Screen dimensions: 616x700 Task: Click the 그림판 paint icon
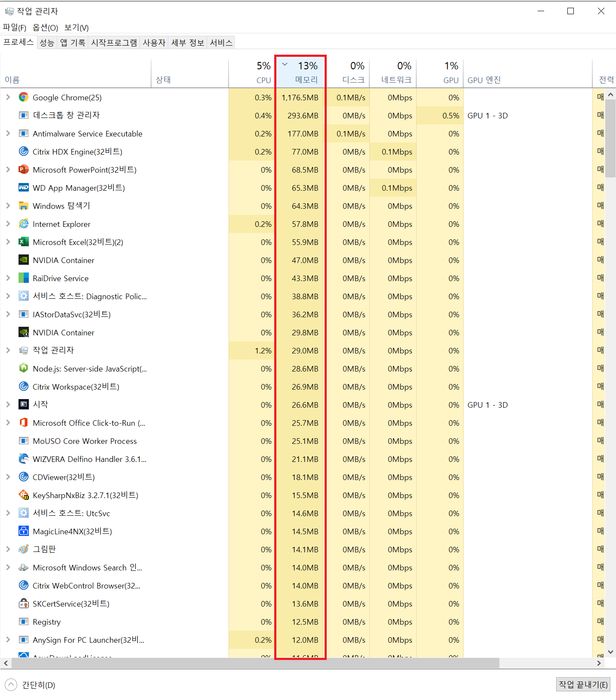tap(24, 549)
